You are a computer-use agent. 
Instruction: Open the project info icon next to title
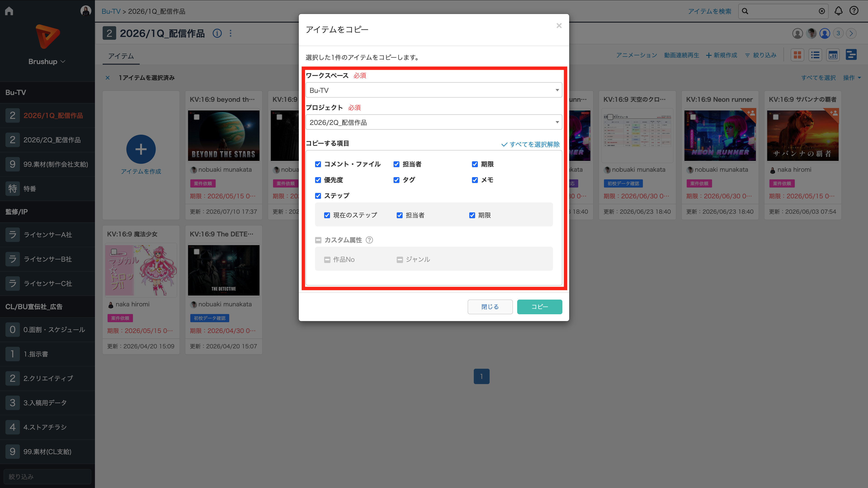tap(217, 33)
